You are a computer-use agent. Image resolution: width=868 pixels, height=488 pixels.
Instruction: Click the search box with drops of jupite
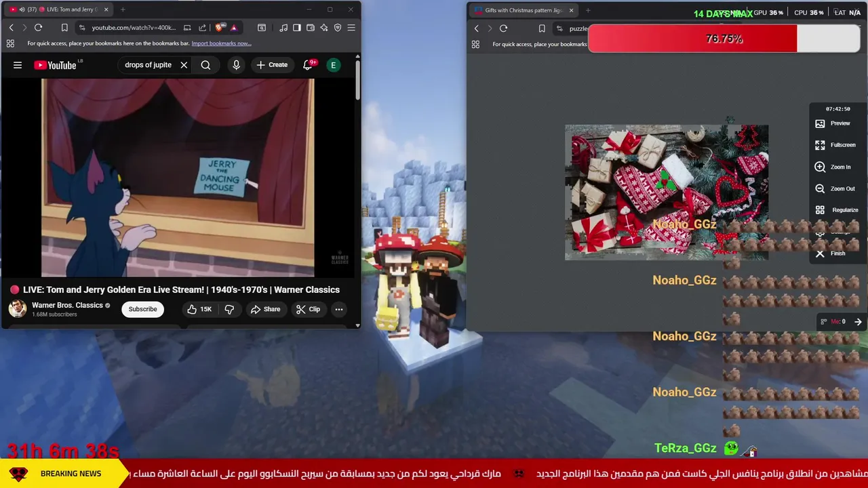[x=148, y=65]
